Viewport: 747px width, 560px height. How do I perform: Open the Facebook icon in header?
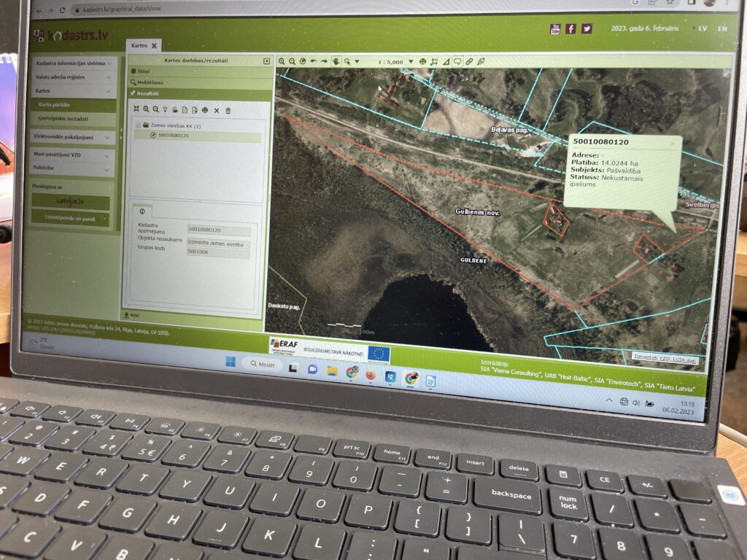coord(570,29)
